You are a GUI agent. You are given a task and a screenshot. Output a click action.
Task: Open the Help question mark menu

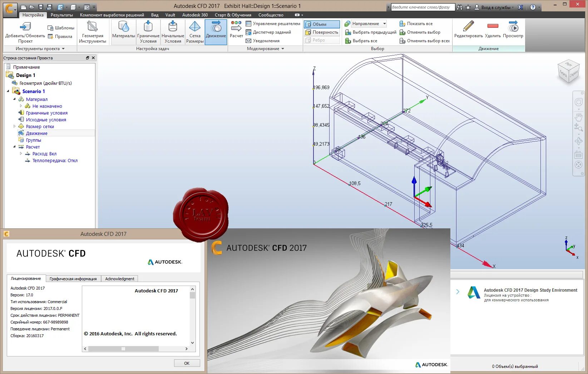click(x=534, y=7)
